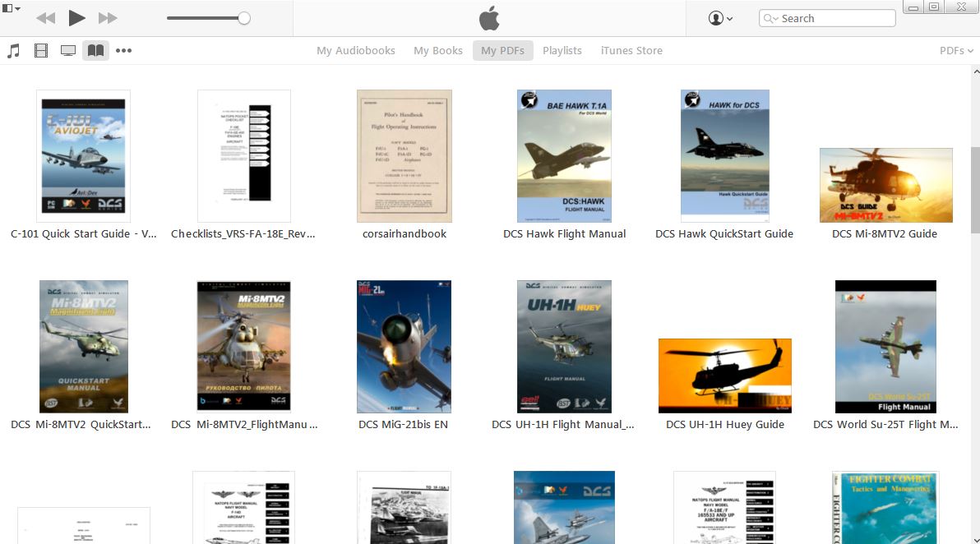Open the window menu icon in top-left corner
Image resolution: width=980 pixels, height=544 pixels.
[x=12, y=8]
